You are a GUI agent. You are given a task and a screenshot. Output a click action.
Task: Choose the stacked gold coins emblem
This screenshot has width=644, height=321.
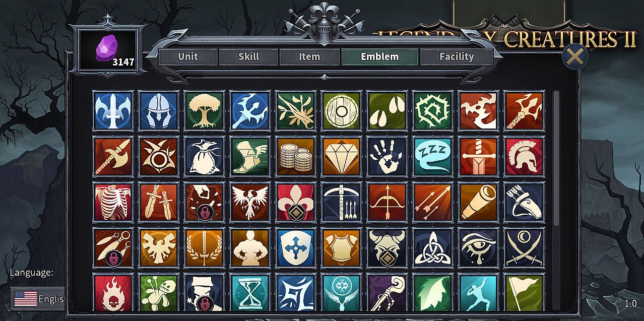(296, 156)
